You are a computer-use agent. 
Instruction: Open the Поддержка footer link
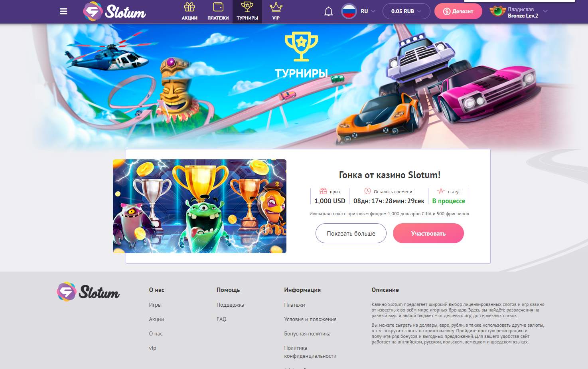click(230, 305)
